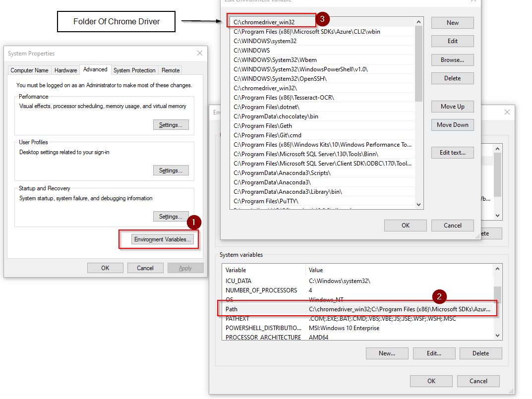Viewport: 532px width, 399px height.
Task: Switch to the Hardware tab
Action: tap(66, 70)
